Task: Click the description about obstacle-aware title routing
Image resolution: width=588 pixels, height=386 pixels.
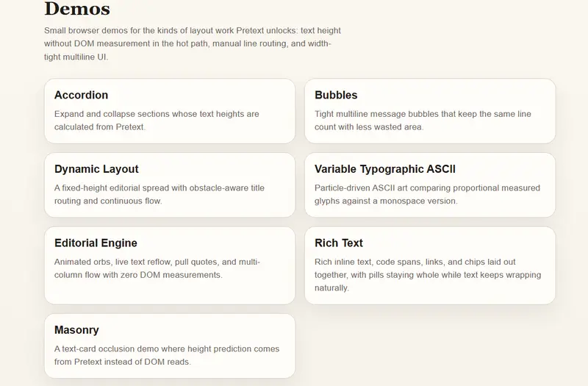Action: 159,194
